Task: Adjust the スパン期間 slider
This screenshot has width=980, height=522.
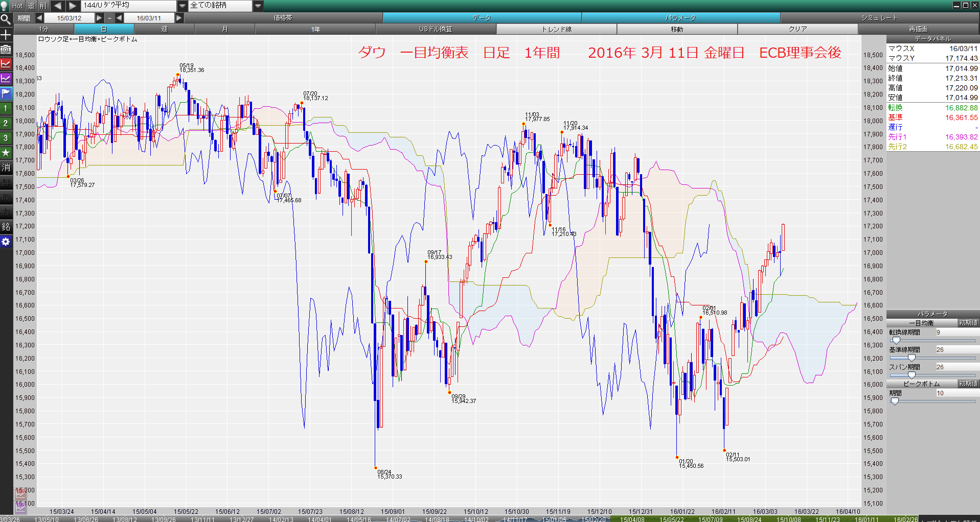Action: tap(911, 375)
